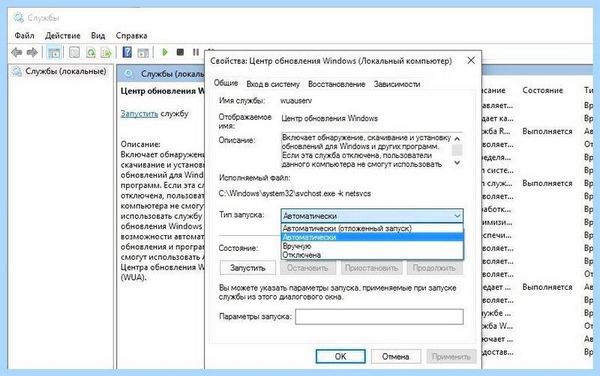Click the Pause service toolbar icon

pyautogui.click(x=196, y=52)
